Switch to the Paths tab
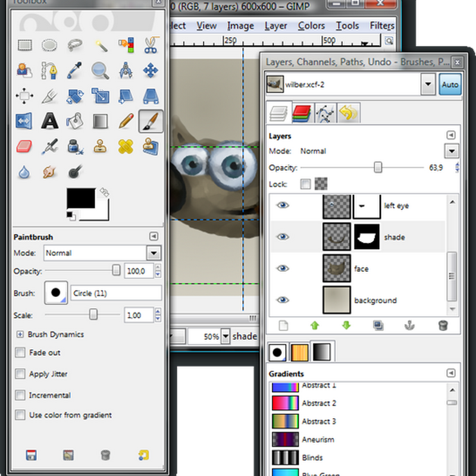 coord(325,113)
